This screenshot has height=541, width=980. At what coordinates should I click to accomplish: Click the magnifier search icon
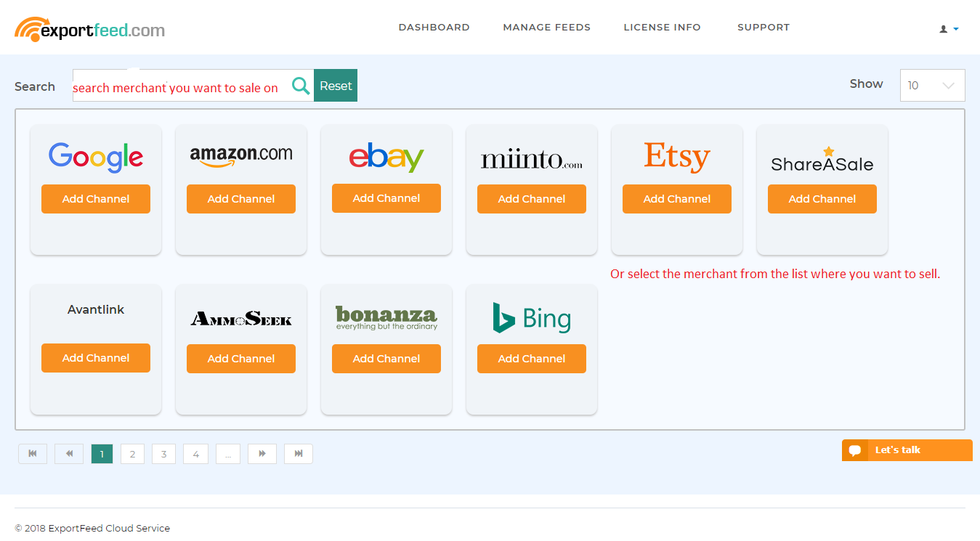tap(301, 86)
